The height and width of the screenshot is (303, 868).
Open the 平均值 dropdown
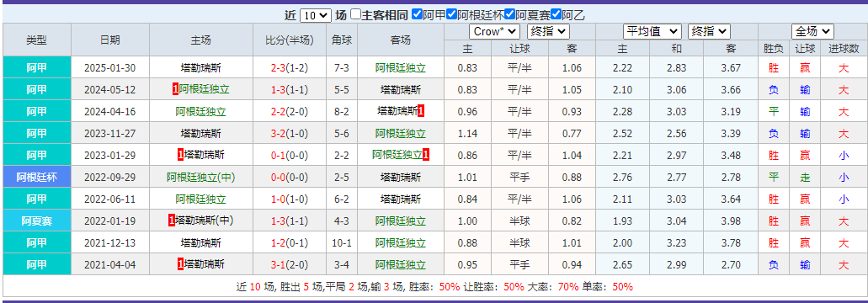coord(652,31)
